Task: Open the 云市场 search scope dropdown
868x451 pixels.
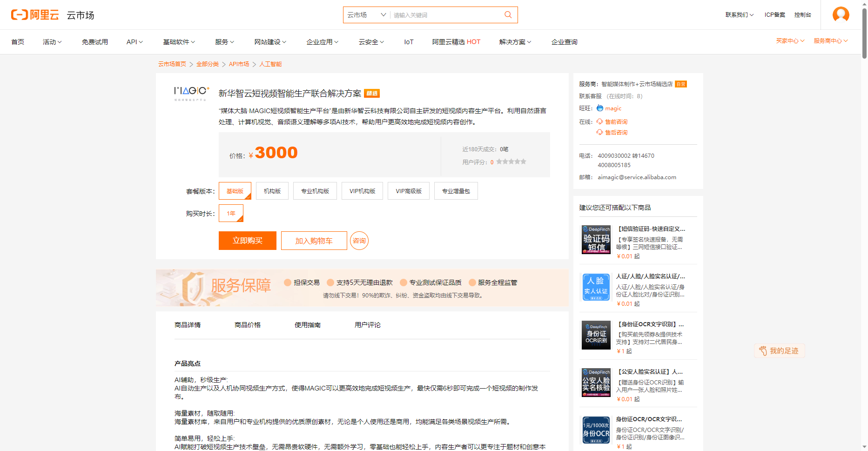Action: click(x=367, y=15)
